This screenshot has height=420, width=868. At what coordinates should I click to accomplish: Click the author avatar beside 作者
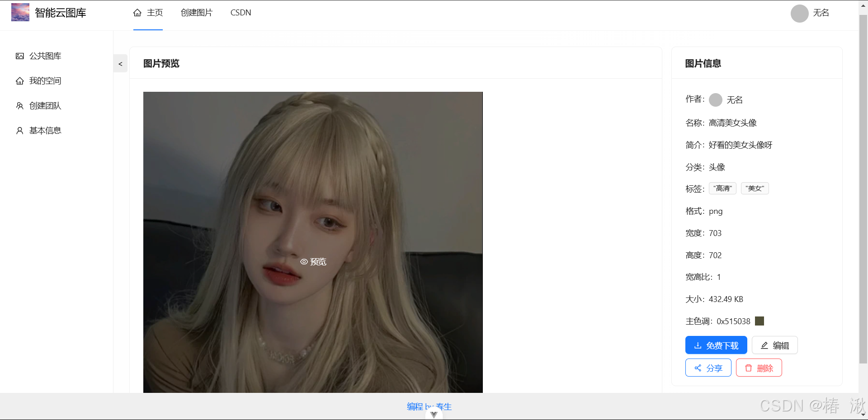click(x=716, y=100)
